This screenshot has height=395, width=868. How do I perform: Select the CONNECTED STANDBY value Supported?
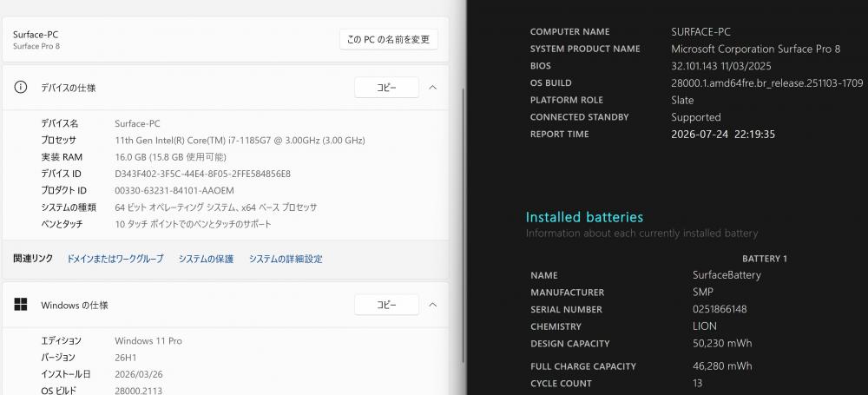(x=696, y=117)
